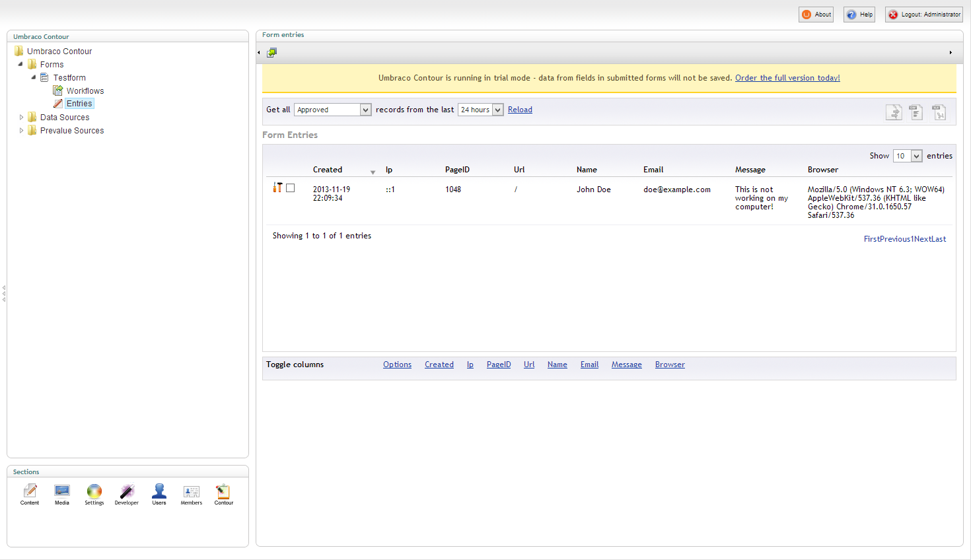Open the Media section
This screenshot has width=971, height=560.
click(x=62, y=495)
